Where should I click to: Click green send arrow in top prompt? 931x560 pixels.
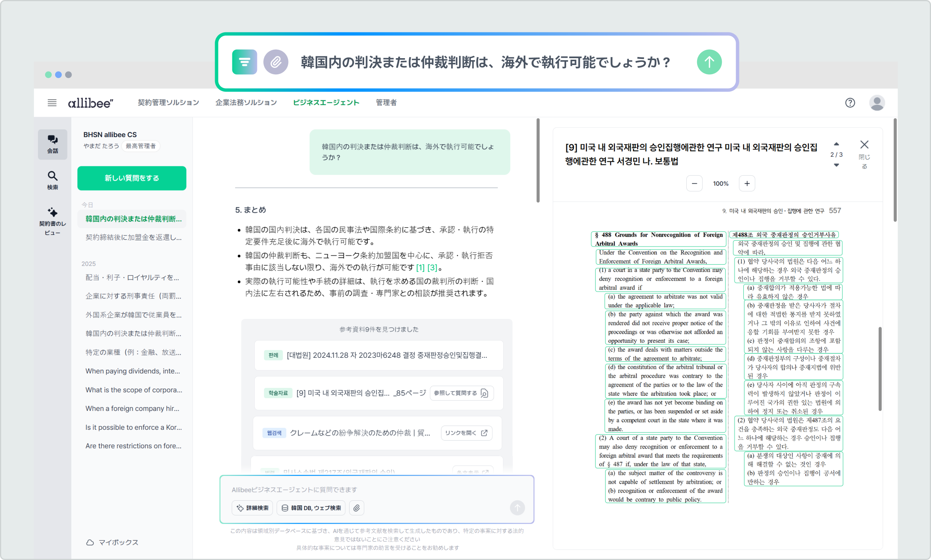pos(709,62)
